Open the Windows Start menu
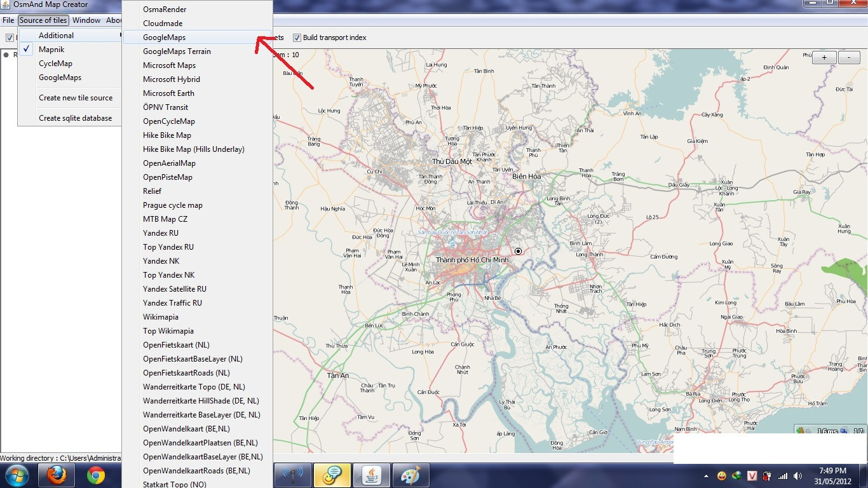This screenshot has width=868, height=488. click(16, 475)
